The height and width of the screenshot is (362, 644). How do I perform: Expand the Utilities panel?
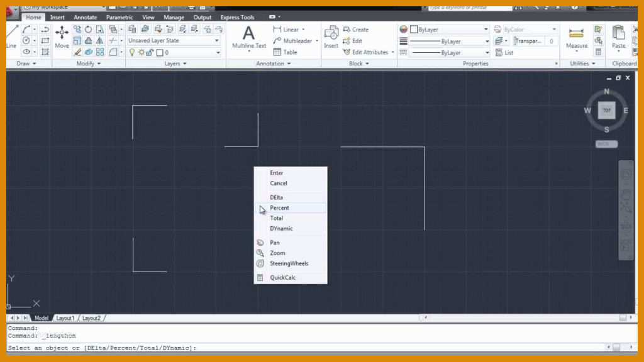click(582, 63)
